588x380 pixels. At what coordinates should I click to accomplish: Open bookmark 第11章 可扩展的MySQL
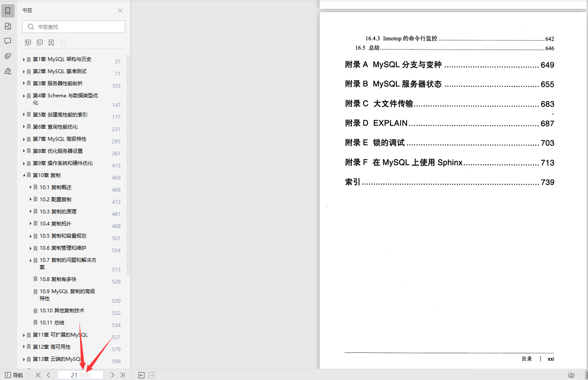click(x=60, y=335)
